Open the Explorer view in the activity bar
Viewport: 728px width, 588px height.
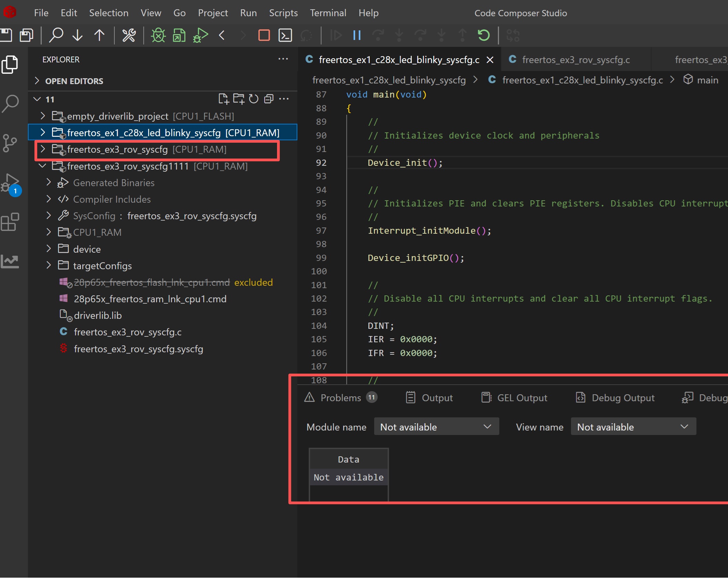pos(10,64)
